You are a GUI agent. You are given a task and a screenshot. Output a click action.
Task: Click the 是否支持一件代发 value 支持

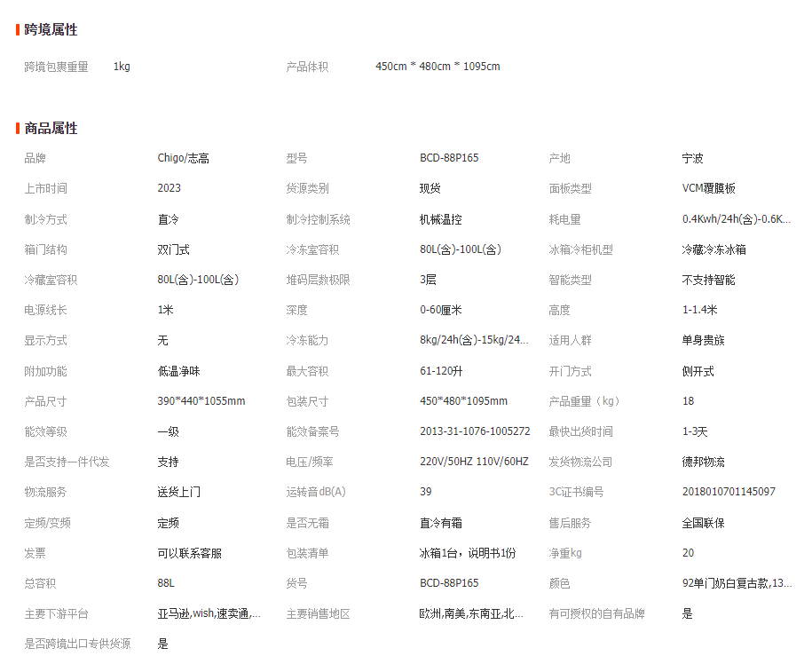tap(168, 462)
